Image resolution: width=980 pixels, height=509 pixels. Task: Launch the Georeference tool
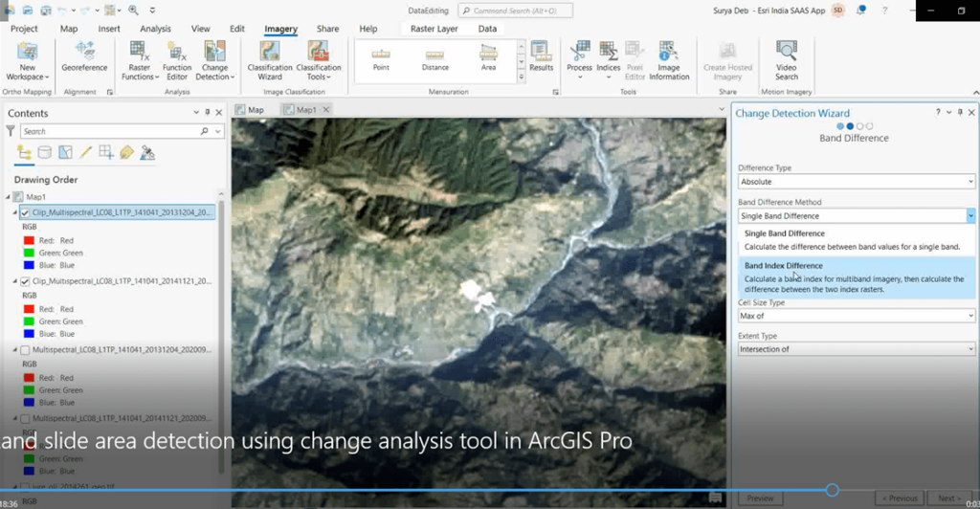coord(84,56)
